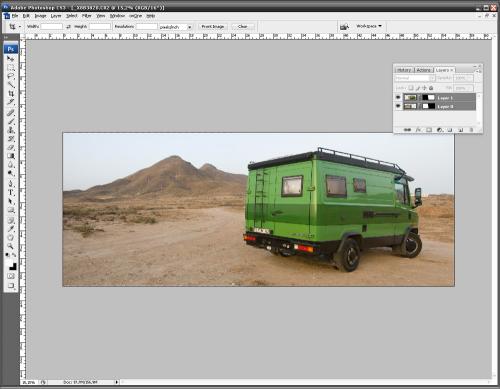500x389 pixels.
Task: Select the Zoom magnifier tool
Action: click(11, 246)
